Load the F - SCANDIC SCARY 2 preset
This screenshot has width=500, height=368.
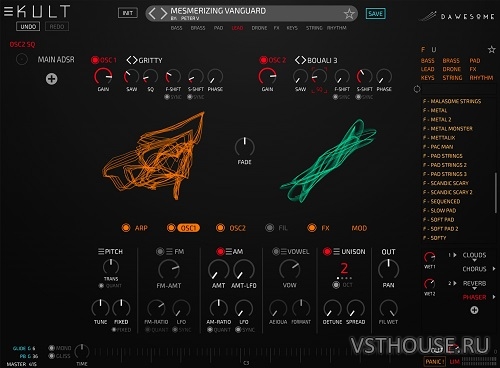click(448, 192)
